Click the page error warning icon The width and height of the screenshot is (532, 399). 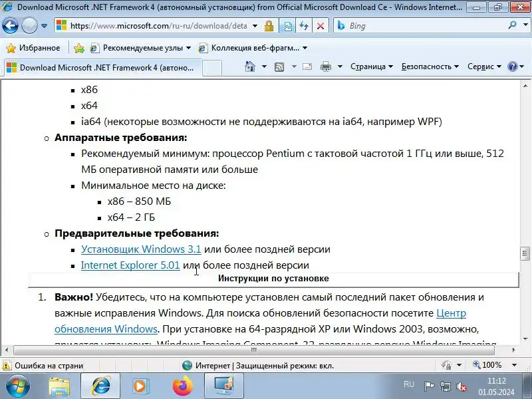click(7, 365)
